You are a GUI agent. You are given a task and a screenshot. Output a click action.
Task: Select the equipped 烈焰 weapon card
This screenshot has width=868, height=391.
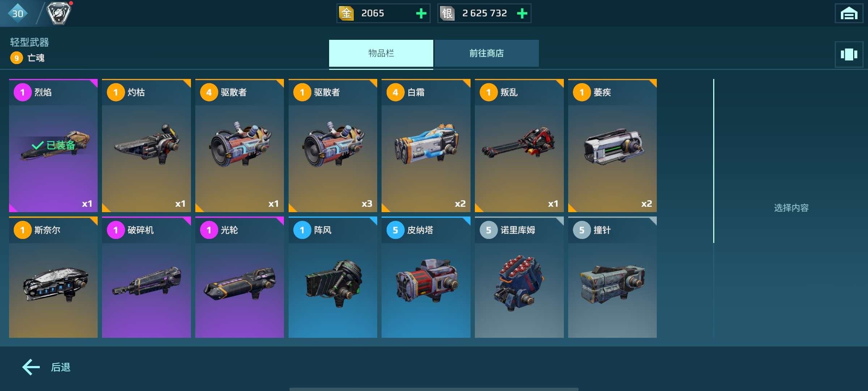tap(53, 146)
